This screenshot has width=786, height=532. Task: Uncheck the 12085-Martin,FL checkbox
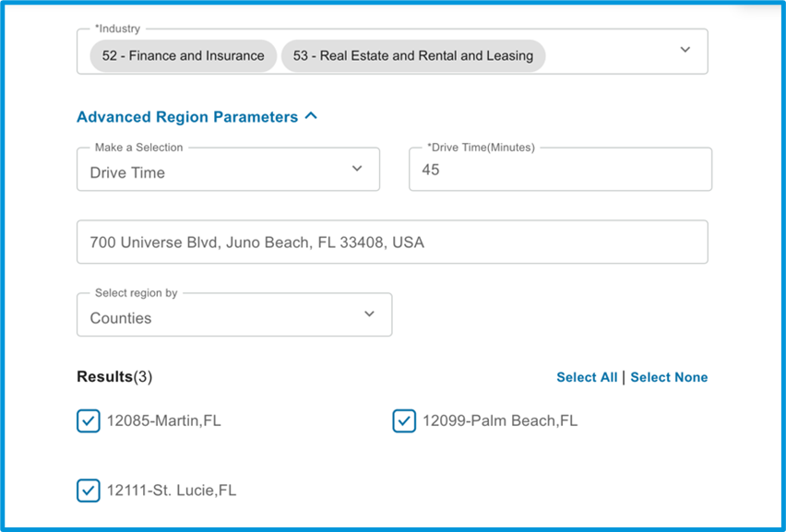click(89, 420)
